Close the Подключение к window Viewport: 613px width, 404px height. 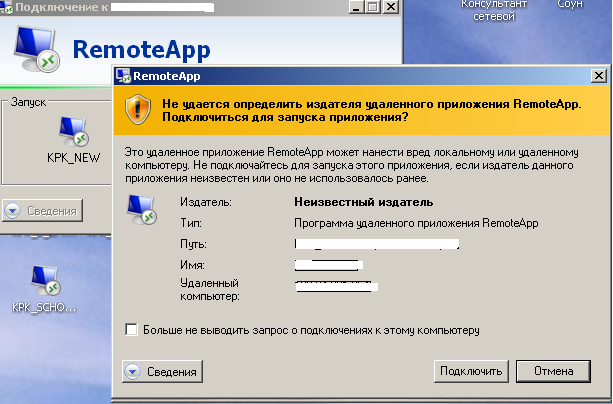coord(390,7)
